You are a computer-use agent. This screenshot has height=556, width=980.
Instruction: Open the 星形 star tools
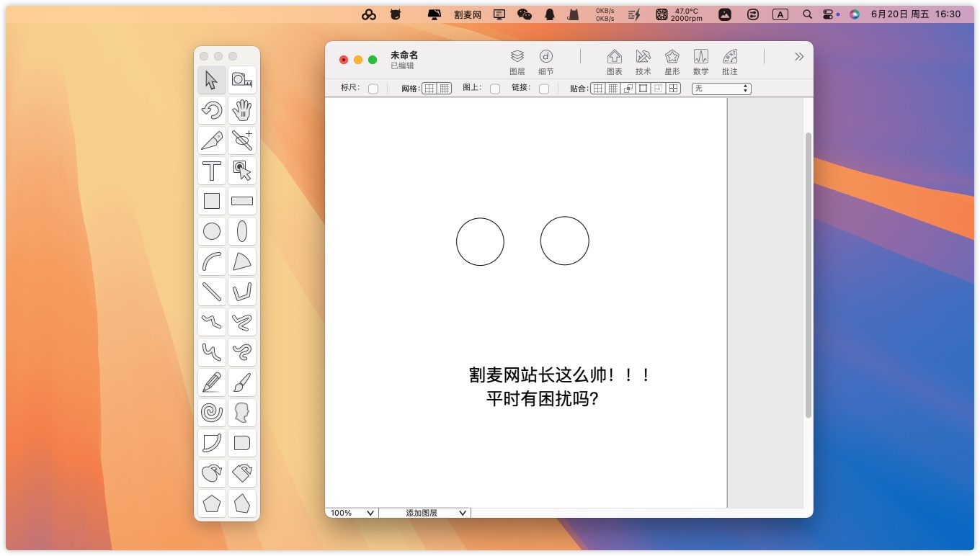[x=672, y=62]
